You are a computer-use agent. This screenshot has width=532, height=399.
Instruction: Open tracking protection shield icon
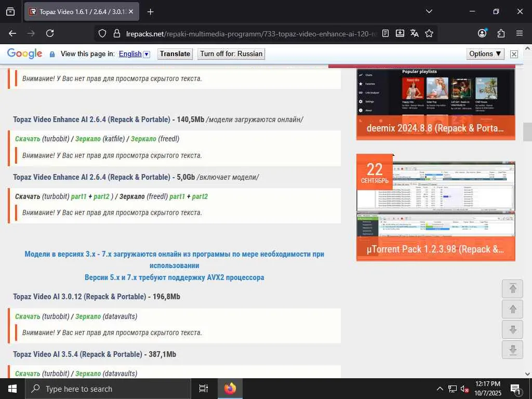102,34
